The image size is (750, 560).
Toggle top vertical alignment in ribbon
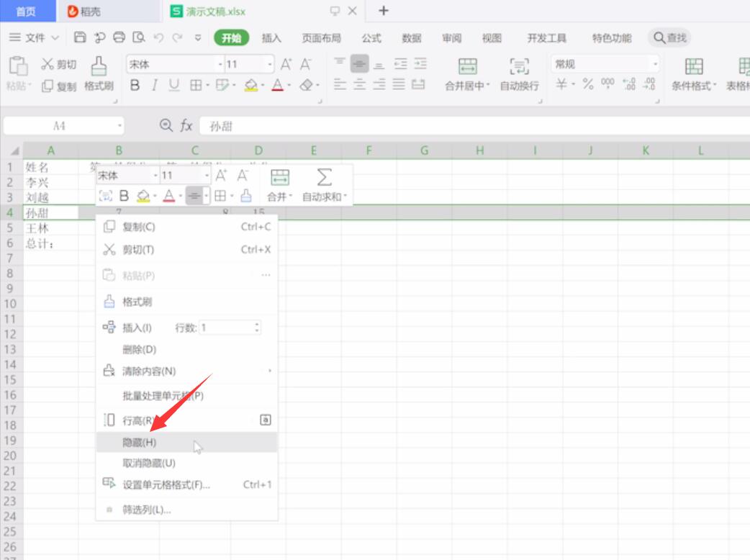coord(340,63)
